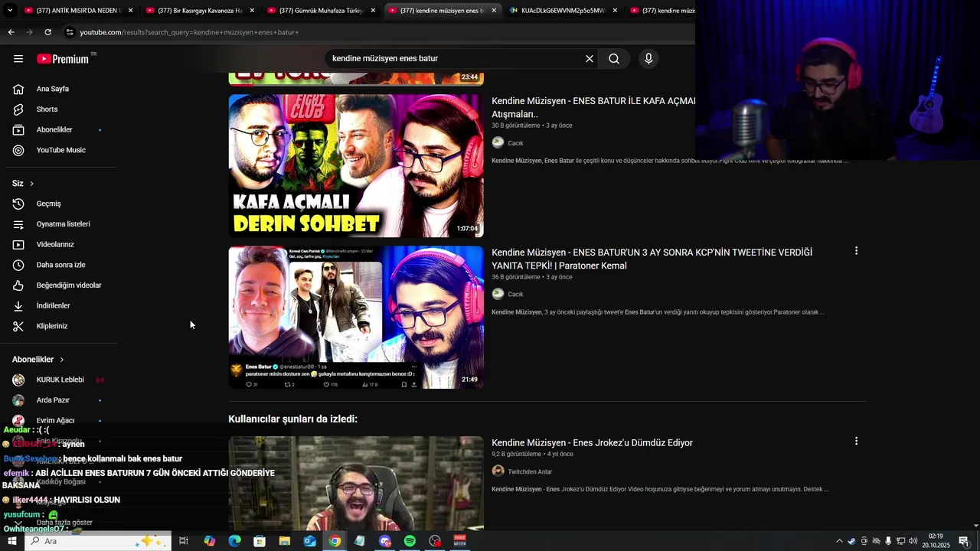
Task: Open Windows notification center
Action: click(x=964, y=541)
